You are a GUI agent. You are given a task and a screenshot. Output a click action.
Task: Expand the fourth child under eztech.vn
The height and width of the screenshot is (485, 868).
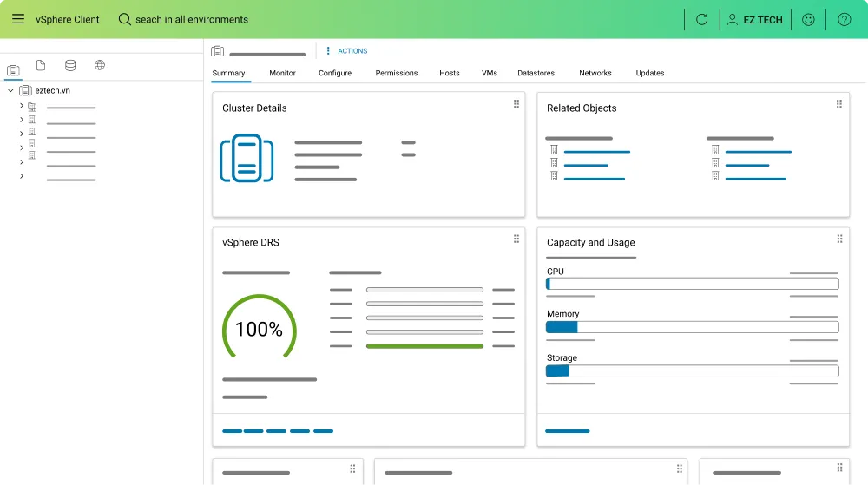point(22,147)
